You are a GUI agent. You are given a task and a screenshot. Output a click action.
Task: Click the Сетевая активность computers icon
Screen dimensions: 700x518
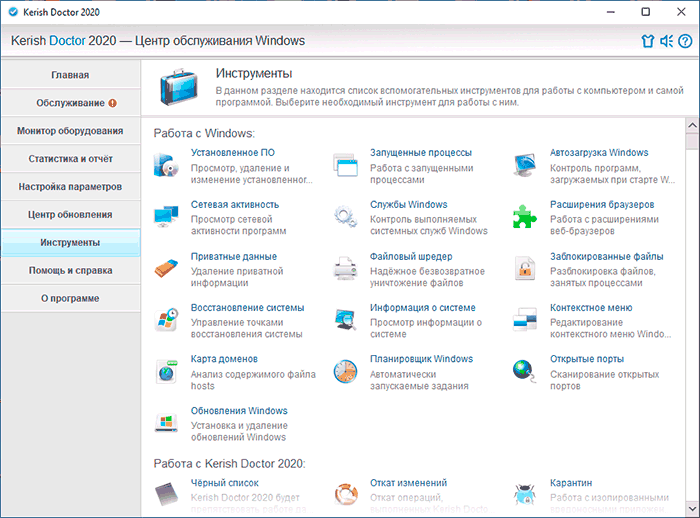(167, 217)
